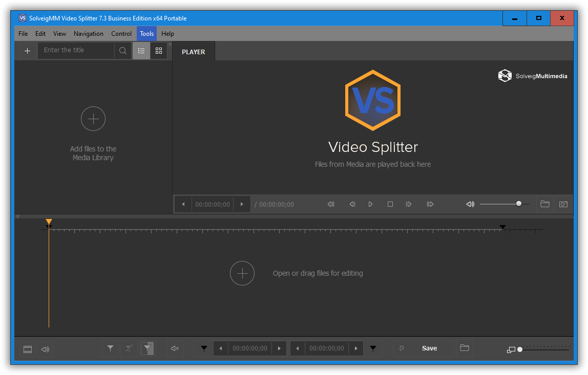The width and height of the screenshot is (588, 375).
Task: Step forward one frame
Action: click(x=409, y=204)
